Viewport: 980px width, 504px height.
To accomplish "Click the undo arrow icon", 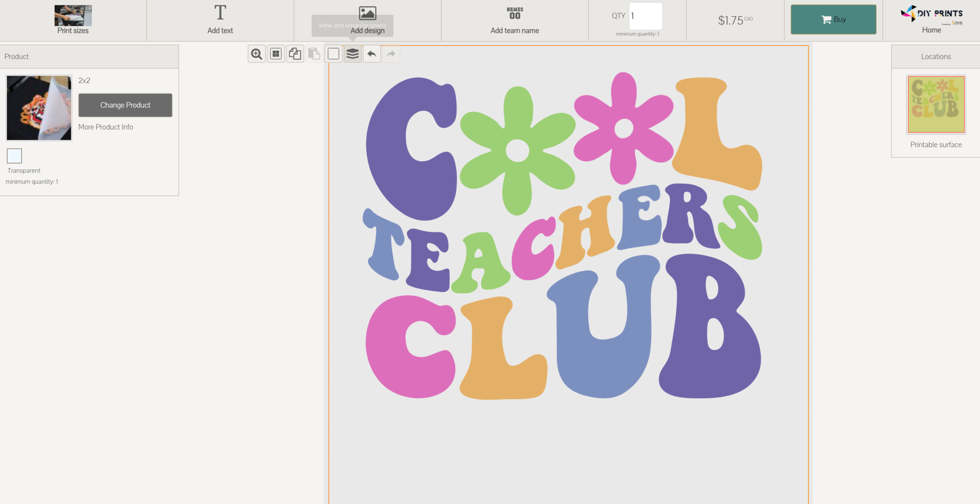I will coord(372,54).
